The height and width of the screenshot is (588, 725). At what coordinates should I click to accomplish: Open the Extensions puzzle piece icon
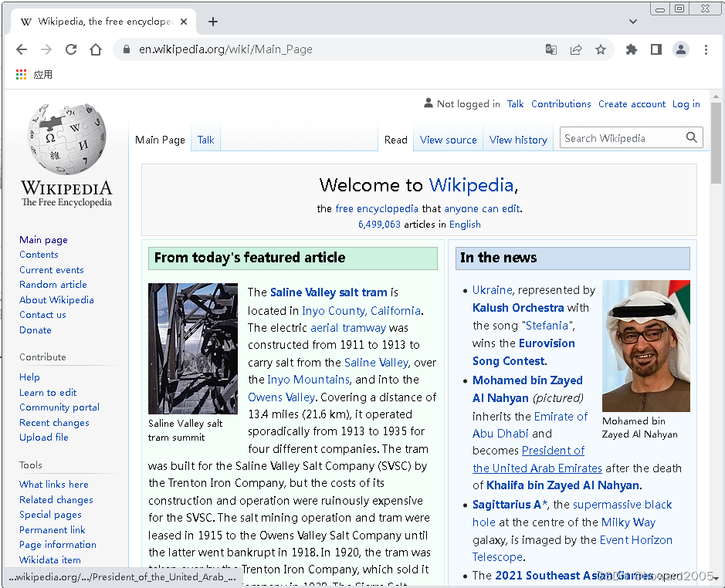(631, 49)
